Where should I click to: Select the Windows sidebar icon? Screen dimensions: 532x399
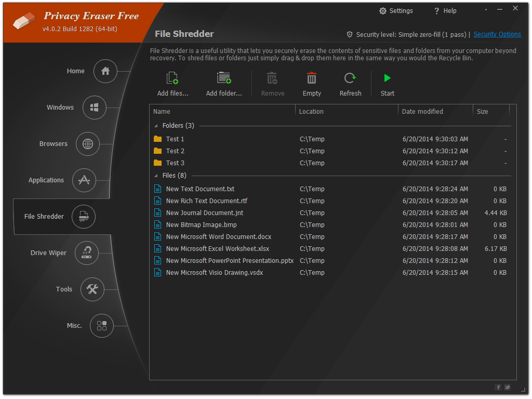pyautogui.click(x=95, y=108)
